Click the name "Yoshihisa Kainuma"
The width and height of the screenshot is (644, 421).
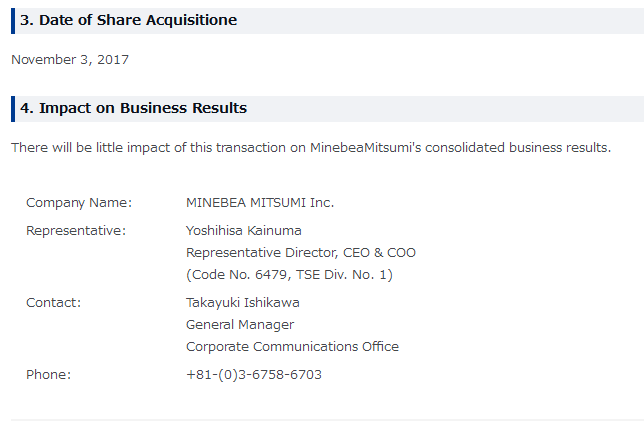(x=244, y=230)
